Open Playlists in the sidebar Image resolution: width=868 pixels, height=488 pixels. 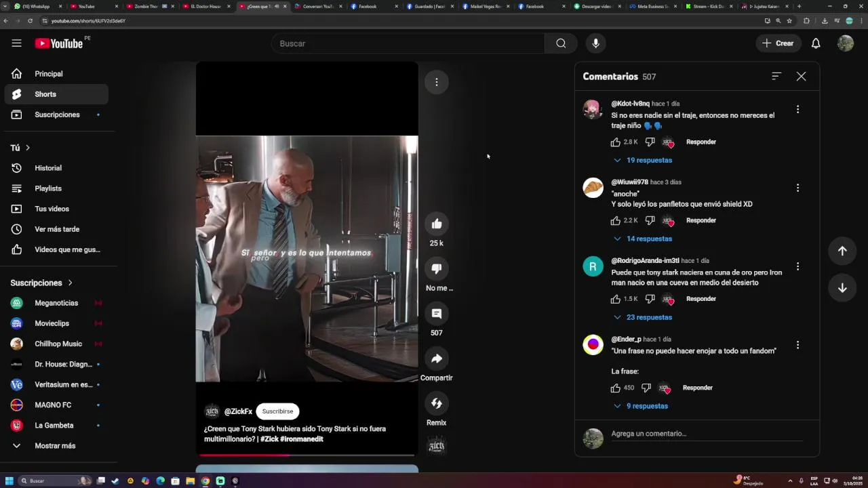pyautogui.click(x=56, y=188)
